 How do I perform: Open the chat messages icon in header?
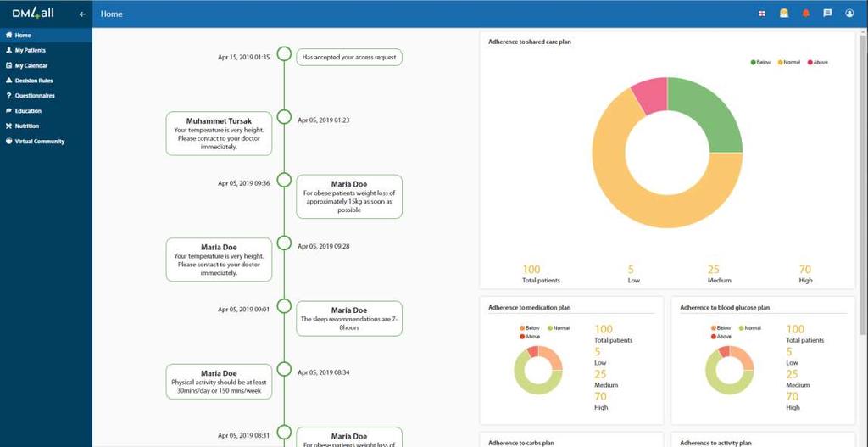click(x=827, y=14)
